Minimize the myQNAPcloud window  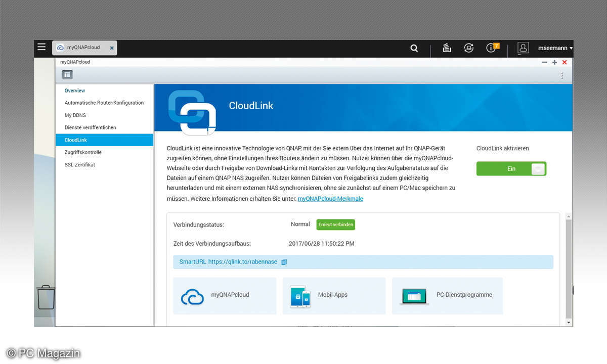544,62
